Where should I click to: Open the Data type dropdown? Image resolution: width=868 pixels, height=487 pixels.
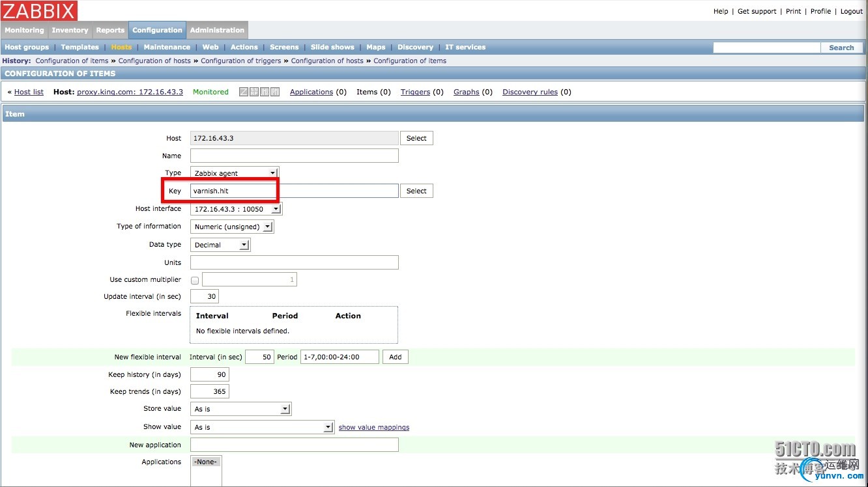[220, 245]
